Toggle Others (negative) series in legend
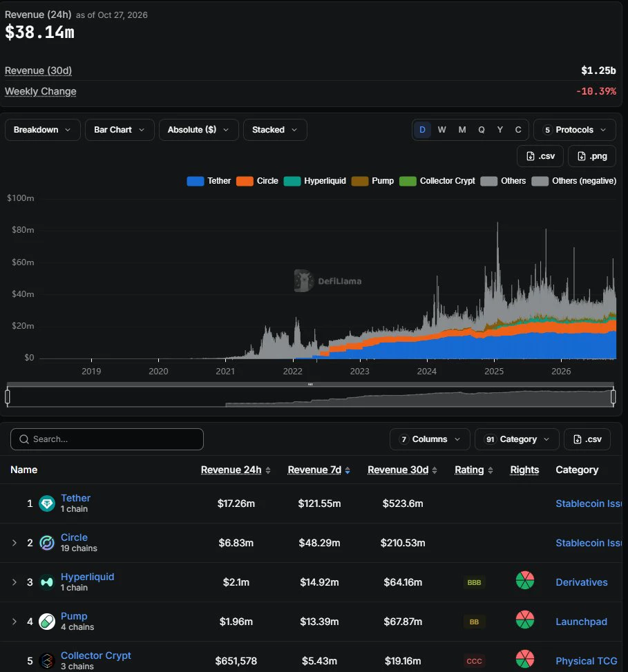Image resolution: width=628 pixels, height=672 pixels. (574, 181)
